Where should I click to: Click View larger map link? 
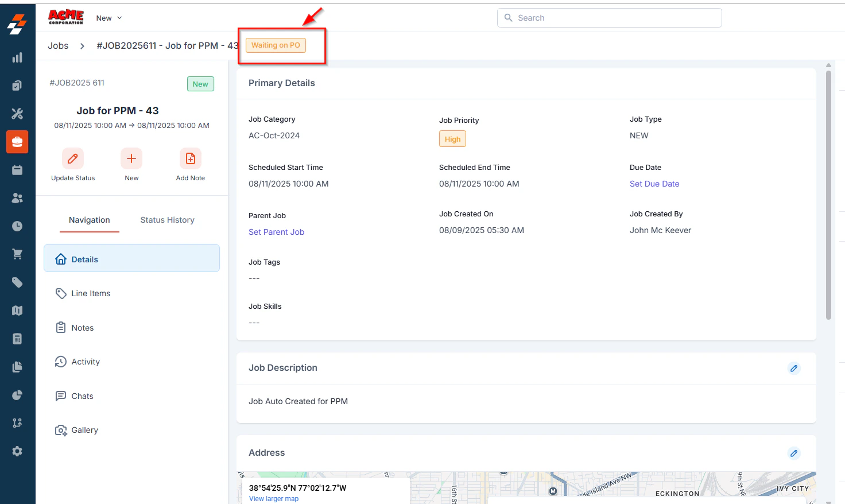tap(274, 499)
